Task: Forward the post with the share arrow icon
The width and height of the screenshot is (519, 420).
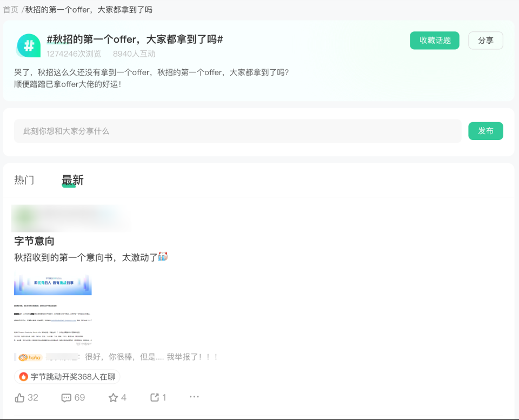Action: pos(154,397)
